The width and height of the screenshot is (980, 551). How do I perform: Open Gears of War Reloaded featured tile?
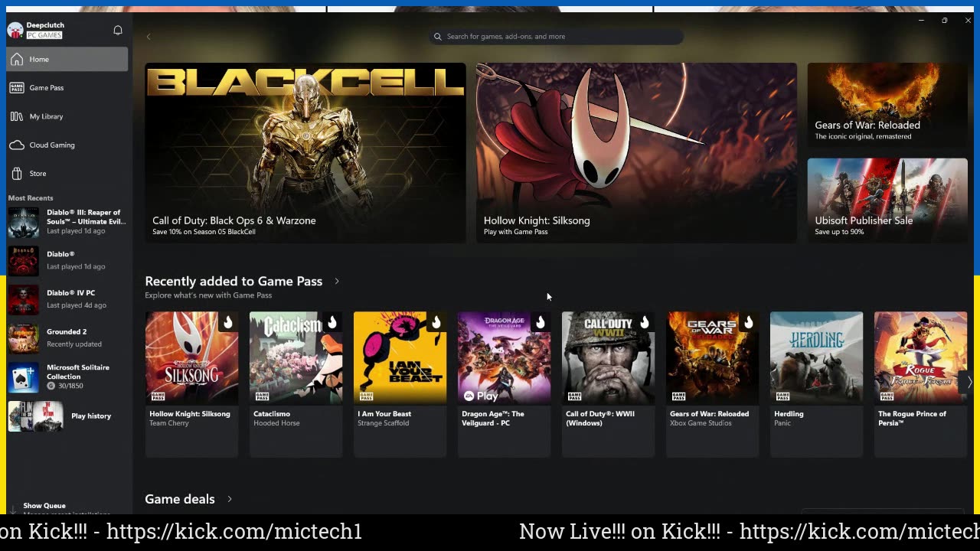click(x=887, y=106)
